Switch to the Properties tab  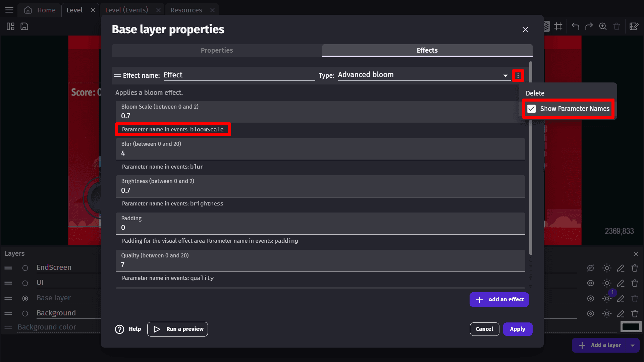pos(217,50)
